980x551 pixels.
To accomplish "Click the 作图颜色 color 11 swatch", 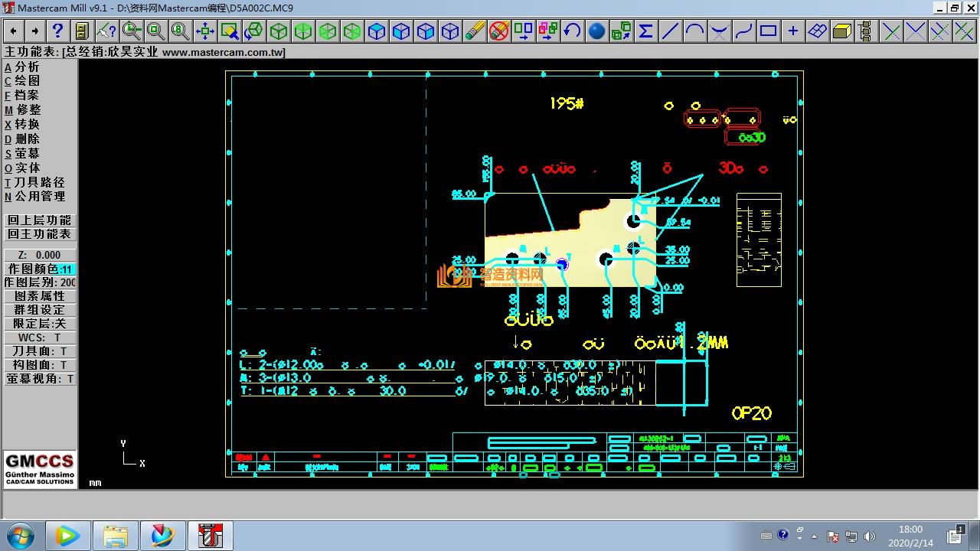I will click(67, 269).
